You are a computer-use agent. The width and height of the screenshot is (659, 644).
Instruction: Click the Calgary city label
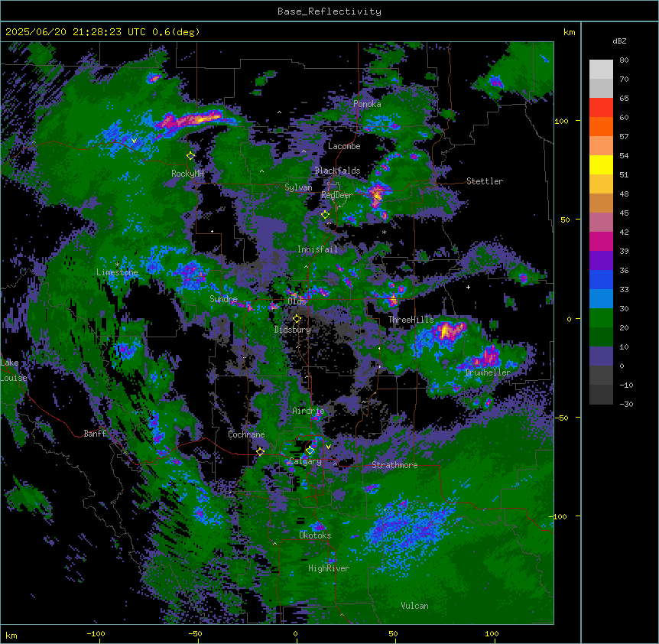306,461
